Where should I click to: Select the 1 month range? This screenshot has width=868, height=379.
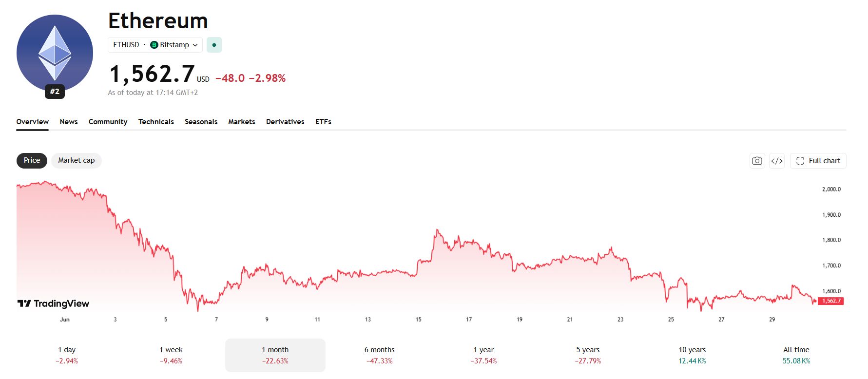[275, 355]
